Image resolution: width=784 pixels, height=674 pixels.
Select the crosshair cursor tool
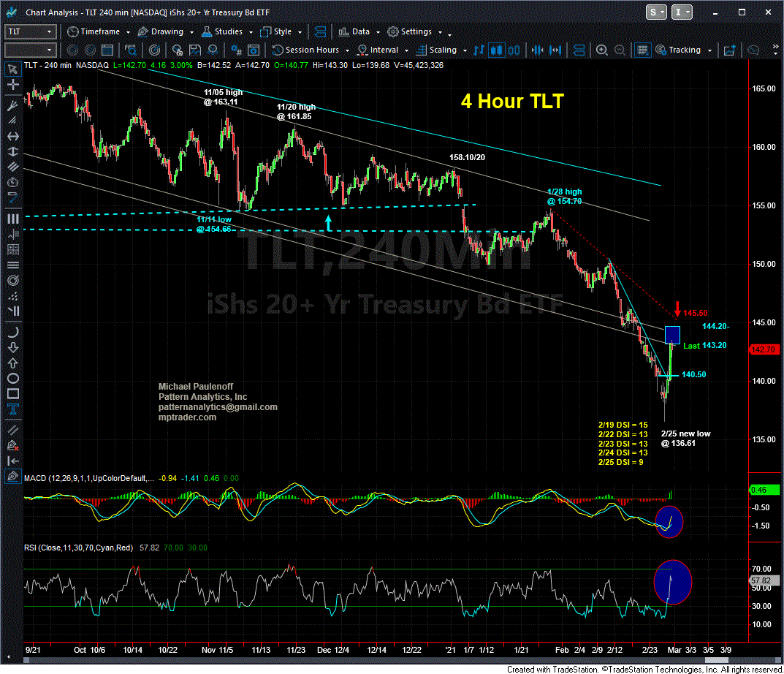12,85
